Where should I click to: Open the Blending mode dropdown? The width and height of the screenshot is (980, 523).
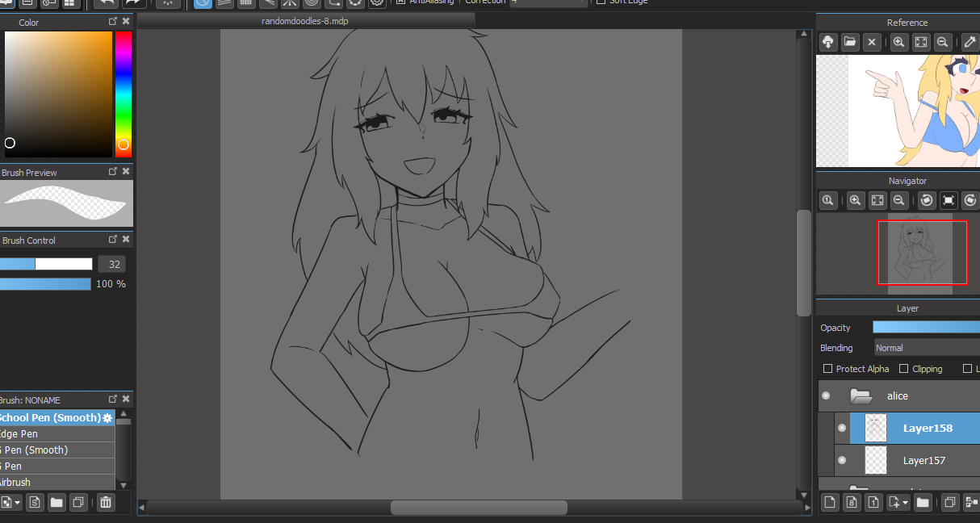point(926,348)
